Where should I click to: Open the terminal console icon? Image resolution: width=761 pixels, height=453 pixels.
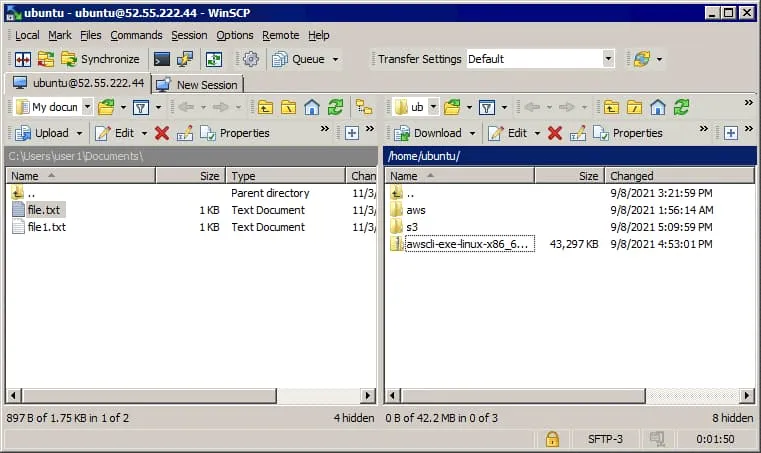pyautogui.click(x=161, y=59)
